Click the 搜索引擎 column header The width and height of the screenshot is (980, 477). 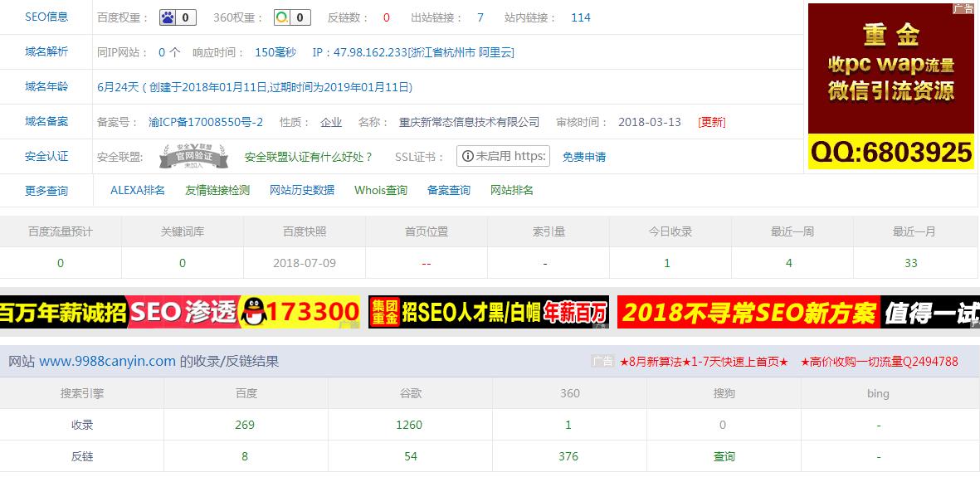coord(82,394)
